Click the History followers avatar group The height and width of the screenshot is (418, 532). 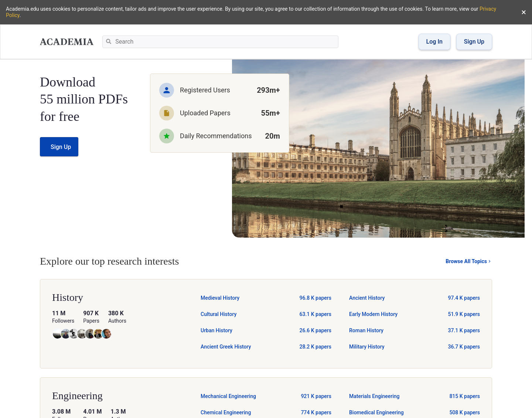82,334
